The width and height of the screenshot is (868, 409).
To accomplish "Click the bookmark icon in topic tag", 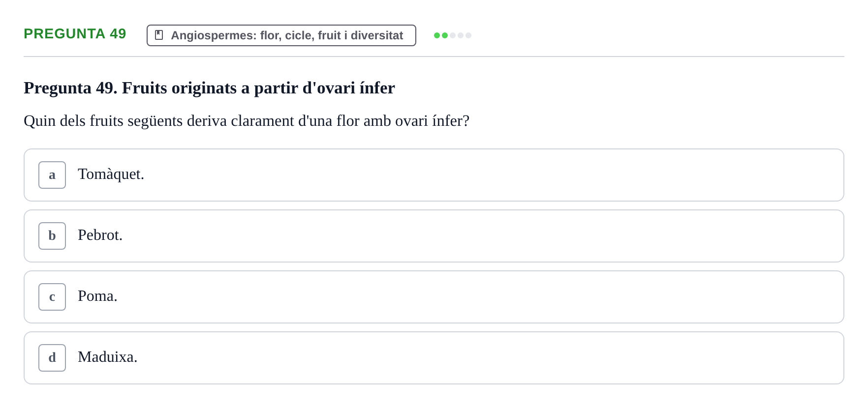I will 159,35.
